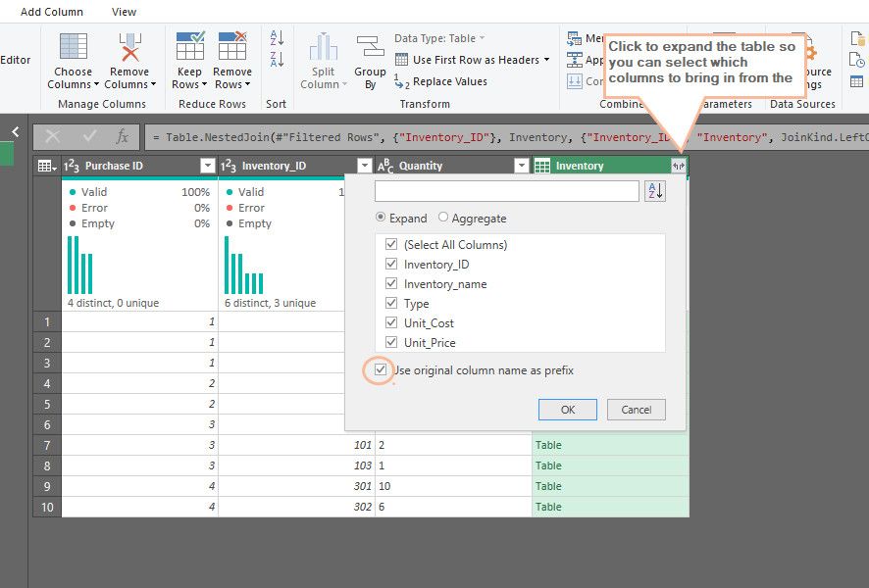Uncheck the Inventory_name checkbox

click(x=391, y=283)
